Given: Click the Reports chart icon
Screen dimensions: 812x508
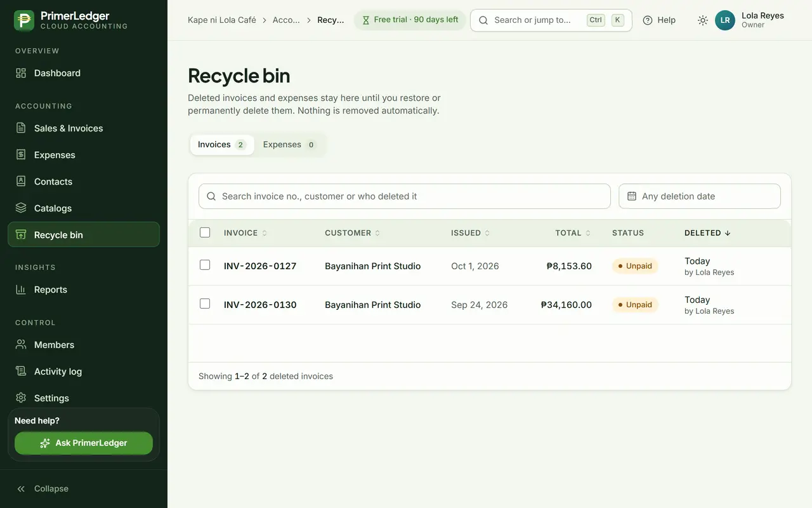Looking at the screenshot, I should pyautogui.click(x=21, y=290).
